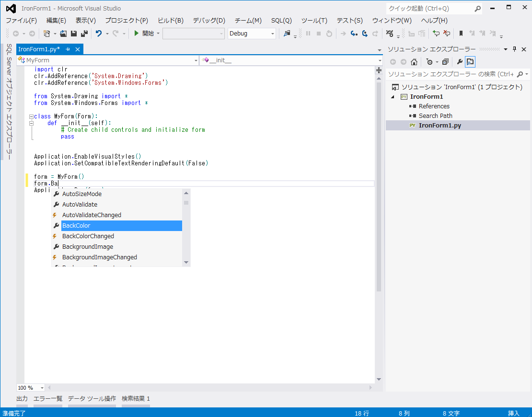
Task: Click the breakpoints/link tool icon in toolbar
Action: 390,33
